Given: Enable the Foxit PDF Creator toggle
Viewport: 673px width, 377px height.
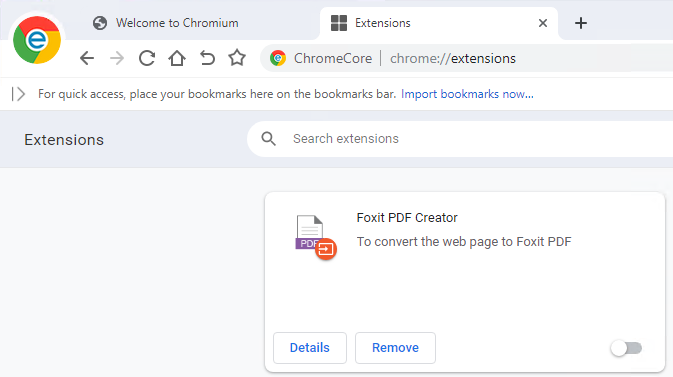Looking at the screenshot, I should coord(627,348).
